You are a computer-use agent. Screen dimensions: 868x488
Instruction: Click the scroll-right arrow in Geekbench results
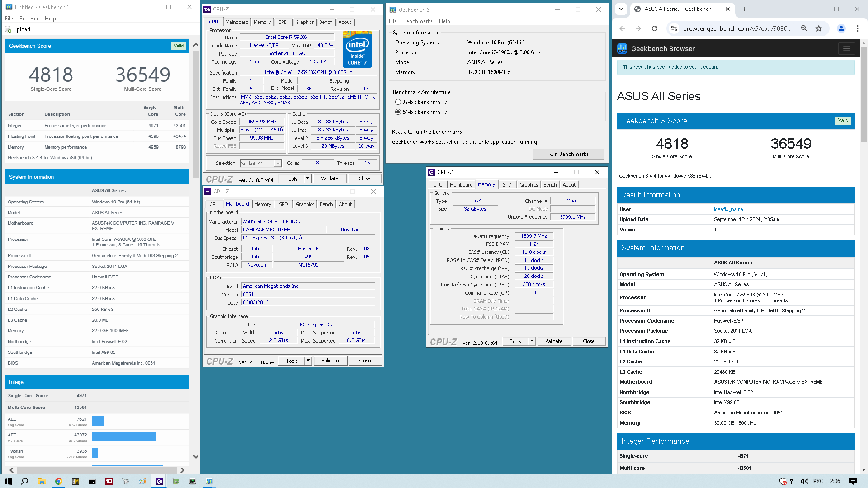(182, 470)
